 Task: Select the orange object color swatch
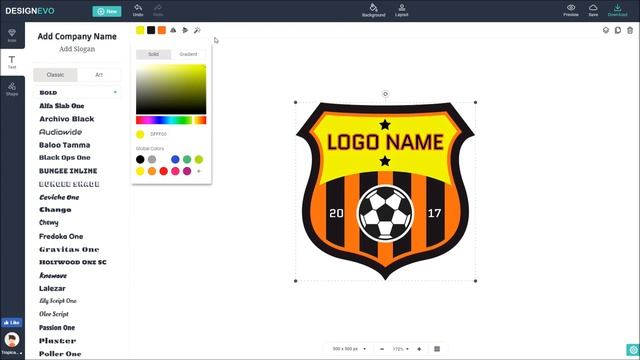[162, 30]
